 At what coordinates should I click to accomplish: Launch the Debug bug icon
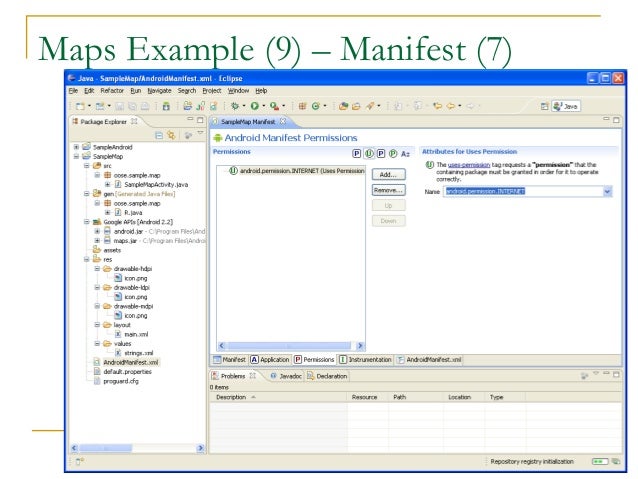(x=235, y=106)
